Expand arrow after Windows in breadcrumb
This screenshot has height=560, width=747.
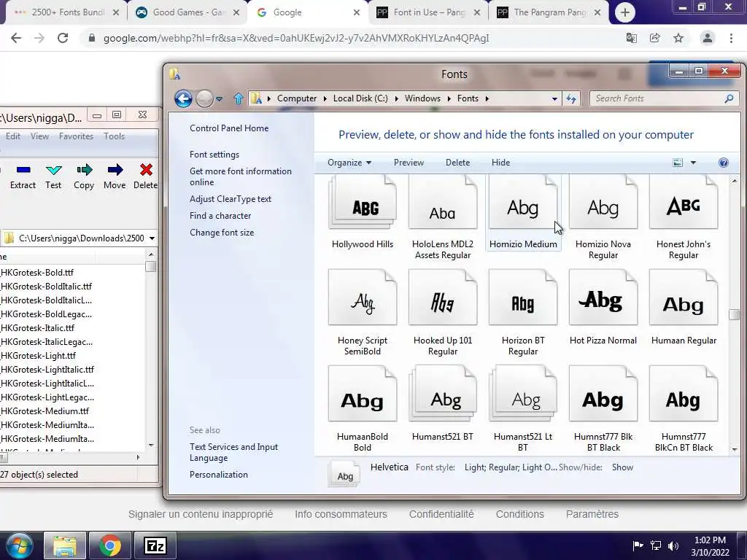click(x=449, y=98)
